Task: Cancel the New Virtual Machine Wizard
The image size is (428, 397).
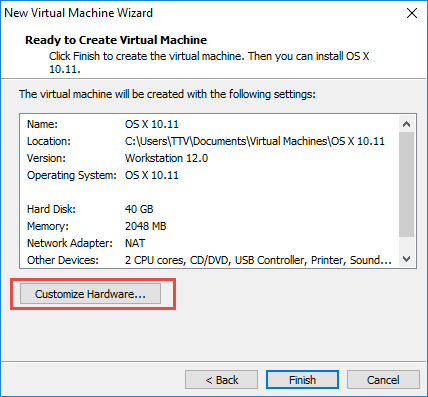Action: [x=383, y=380]
